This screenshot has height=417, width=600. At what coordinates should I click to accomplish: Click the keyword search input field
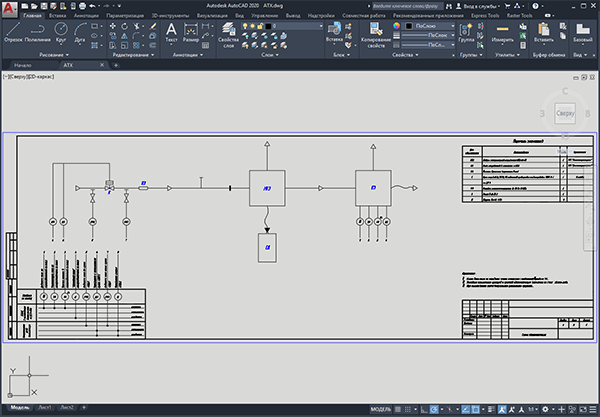click(408, 6)
